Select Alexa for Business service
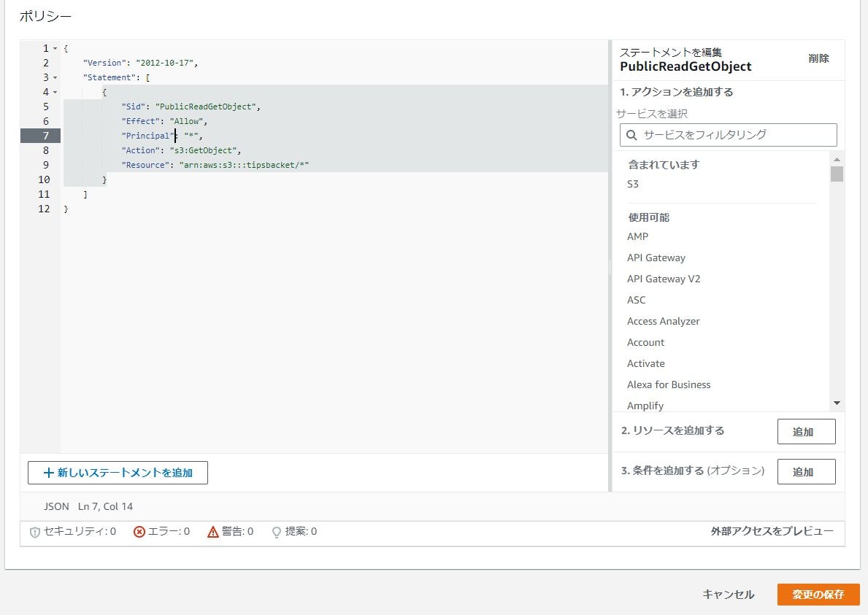The width and height of the screenshot is (868, 615). [x=669, y=385]
